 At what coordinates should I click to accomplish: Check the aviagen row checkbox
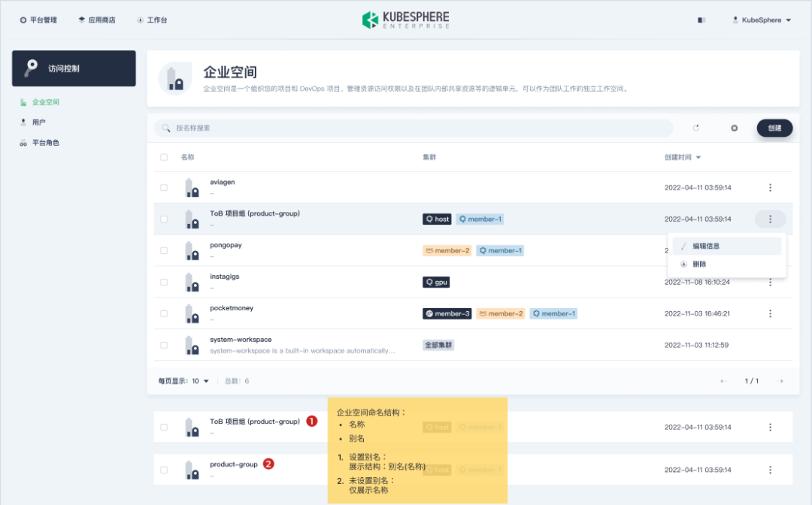point(164,187)
